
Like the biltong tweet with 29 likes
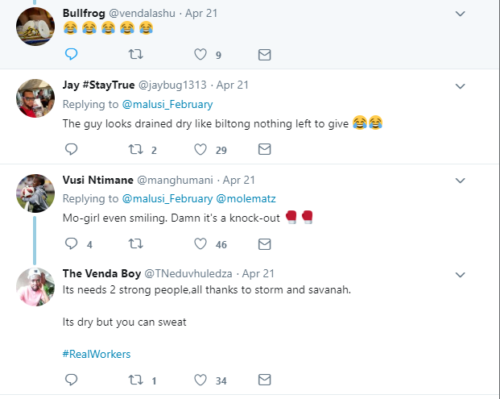point(200,149)
